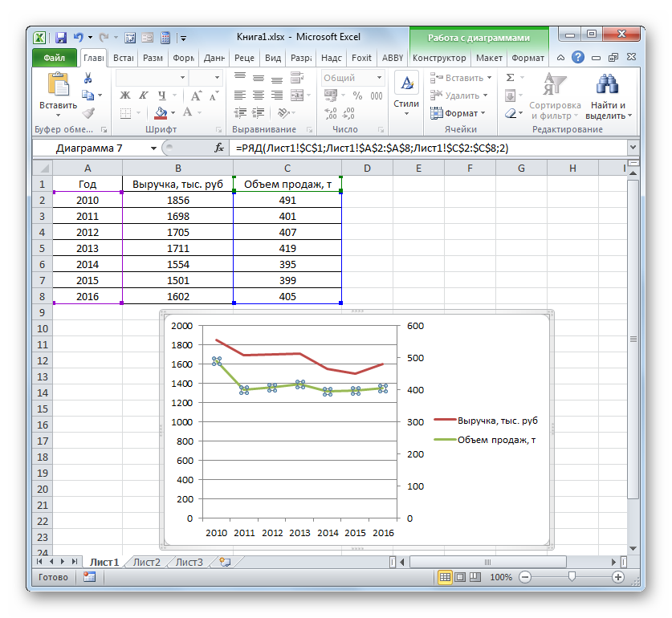The image size is (672, 618).
Task: Click the Save icon in quick access toolbar
Action: 60,37
